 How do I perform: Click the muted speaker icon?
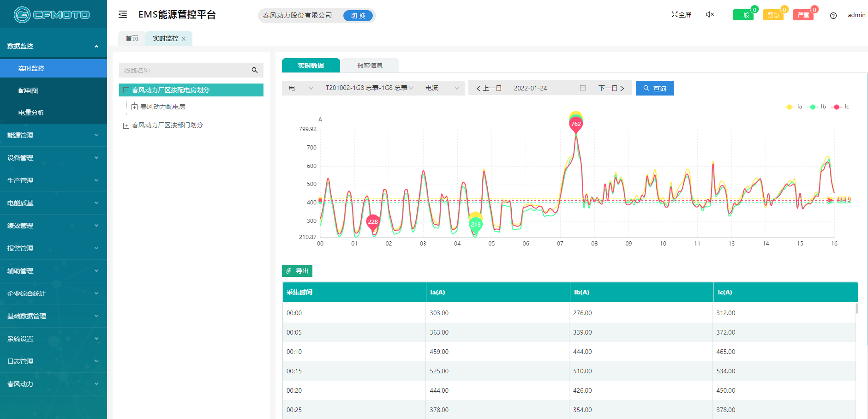point(710,15)
